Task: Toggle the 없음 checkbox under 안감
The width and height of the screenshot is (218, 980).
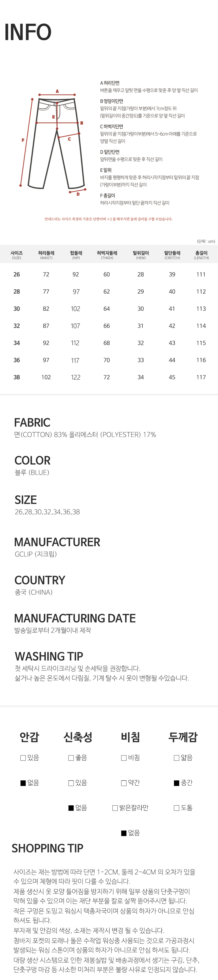Action: point(23,783)
